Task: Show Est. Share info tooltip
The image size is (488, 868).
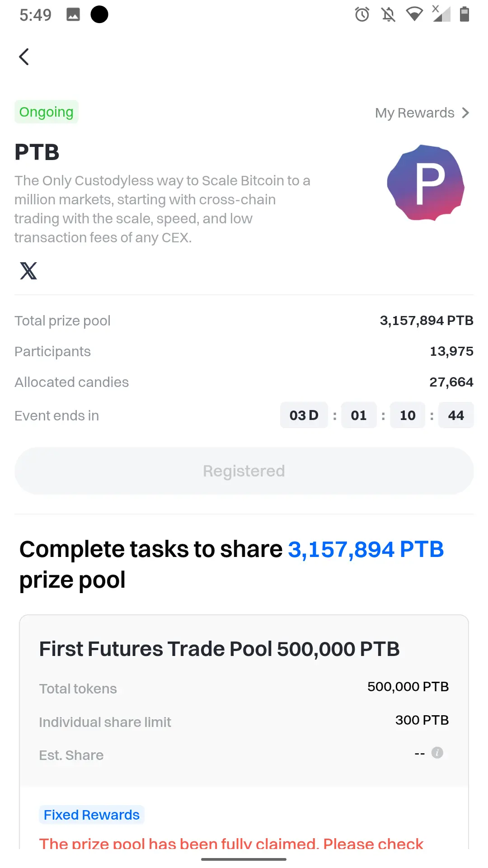Action: (x=437, y=753)
